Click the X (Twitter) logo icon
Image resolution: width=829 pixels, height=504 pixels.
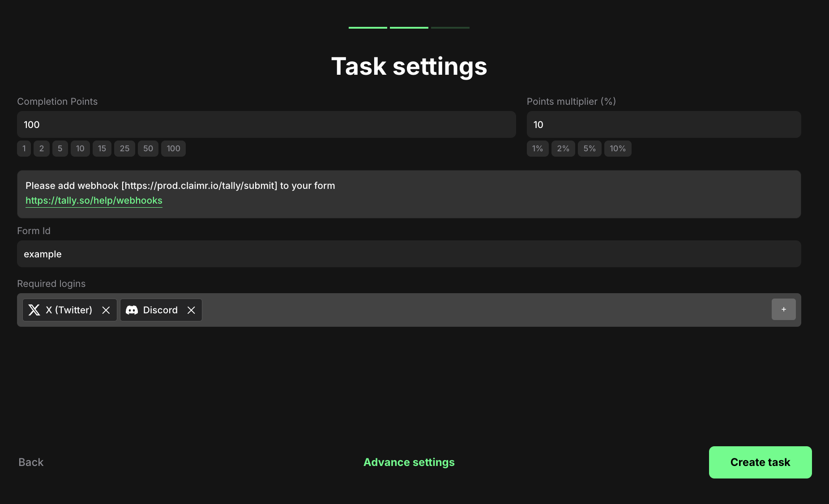34,310
